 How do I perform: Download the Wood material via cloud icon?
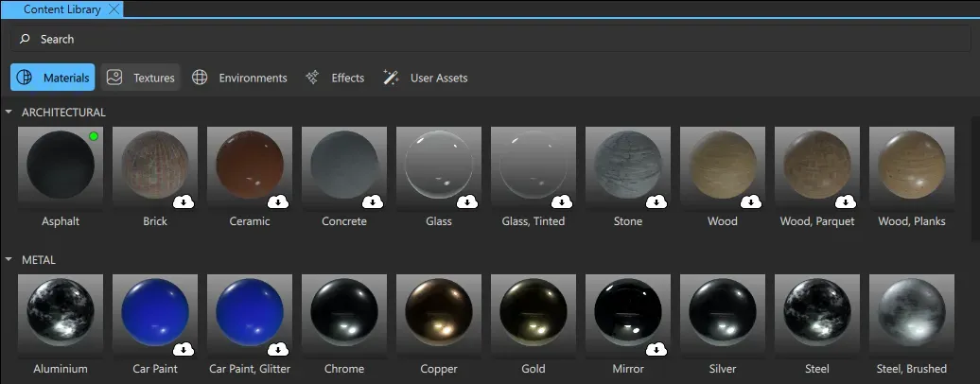click(751, 201)
